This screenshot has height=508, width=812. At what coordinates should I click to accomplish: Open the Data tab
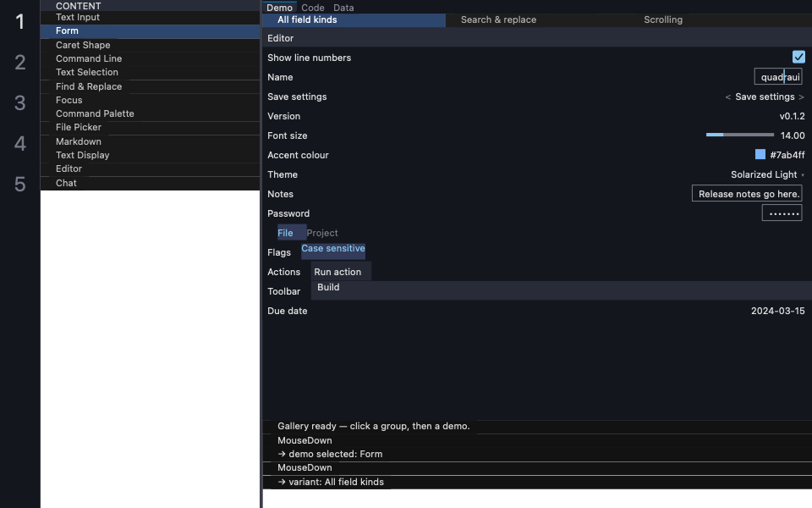[343, 8]
